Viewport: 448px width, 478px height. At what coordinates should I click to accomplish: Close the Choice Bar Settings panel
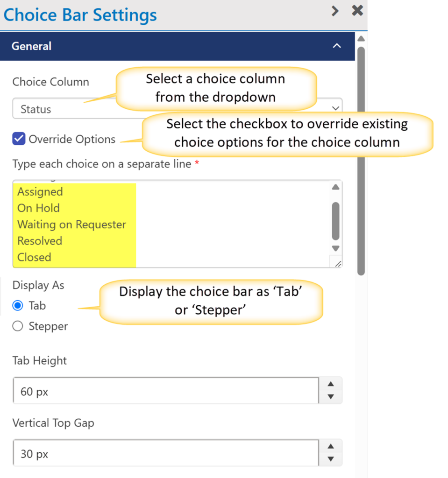point(357,11)
